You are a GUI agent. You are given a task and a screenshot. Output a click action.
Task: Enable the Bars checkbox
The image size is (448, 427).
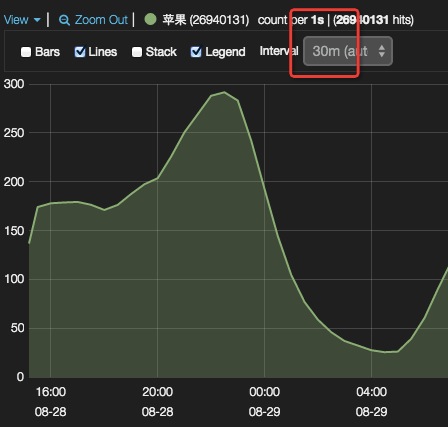26,52
